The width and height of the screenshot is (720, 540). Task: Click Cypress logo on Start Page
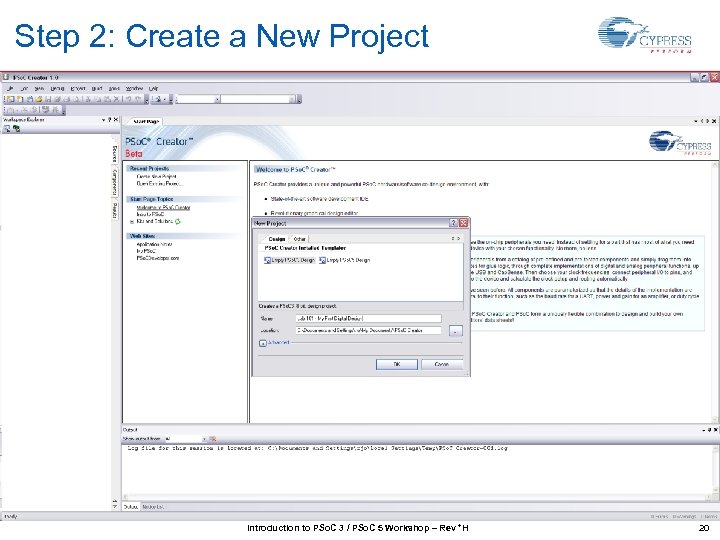680,143
